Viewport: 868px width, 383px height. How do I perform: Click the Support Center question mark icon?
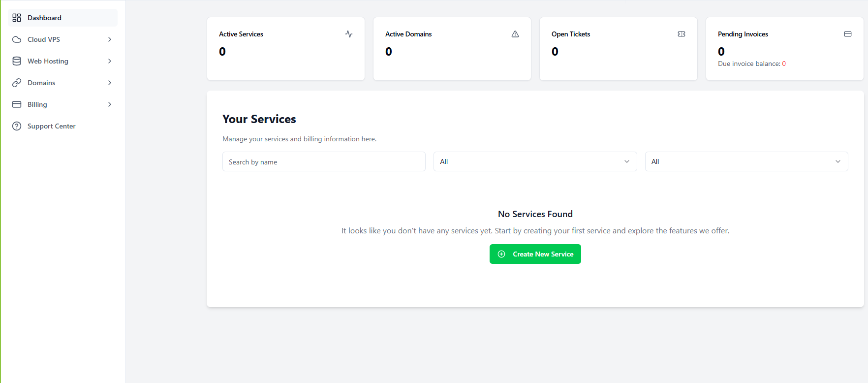point(17,126)
